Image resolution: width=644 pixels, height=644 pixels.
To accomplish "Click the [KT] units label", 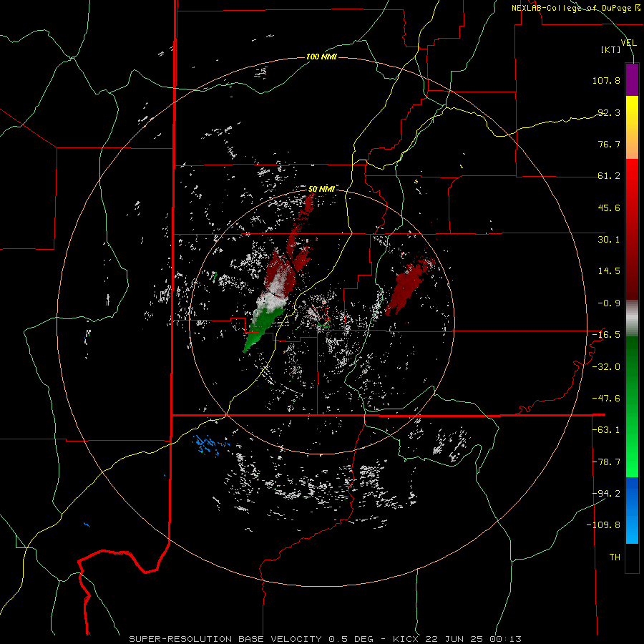I will (611, 49).
